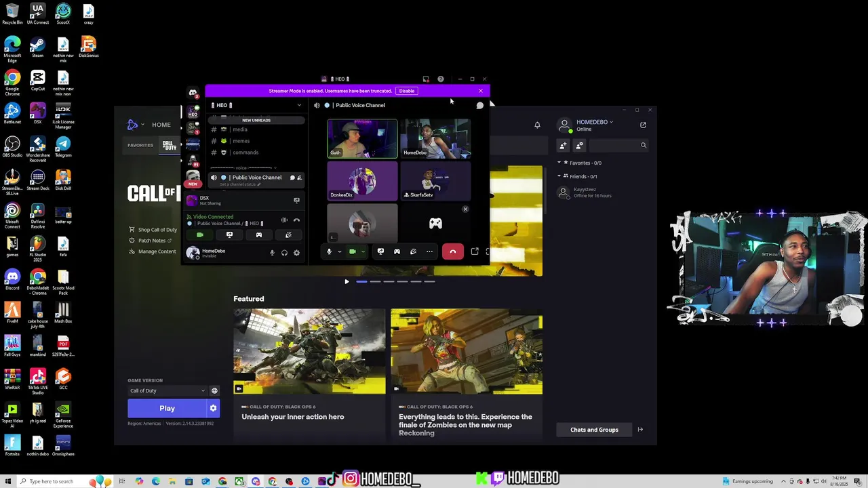Open HOMEDEBO account status dropdown
Image resolution: width=868 pixels, height=488 pixels.
595,122
